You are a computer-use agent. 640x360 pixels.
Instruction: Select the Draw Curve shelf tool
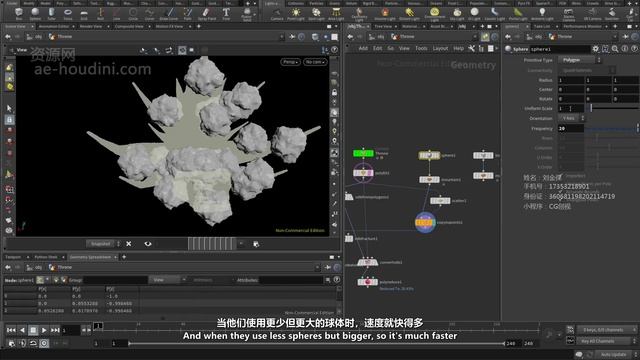tap(169, 13)
